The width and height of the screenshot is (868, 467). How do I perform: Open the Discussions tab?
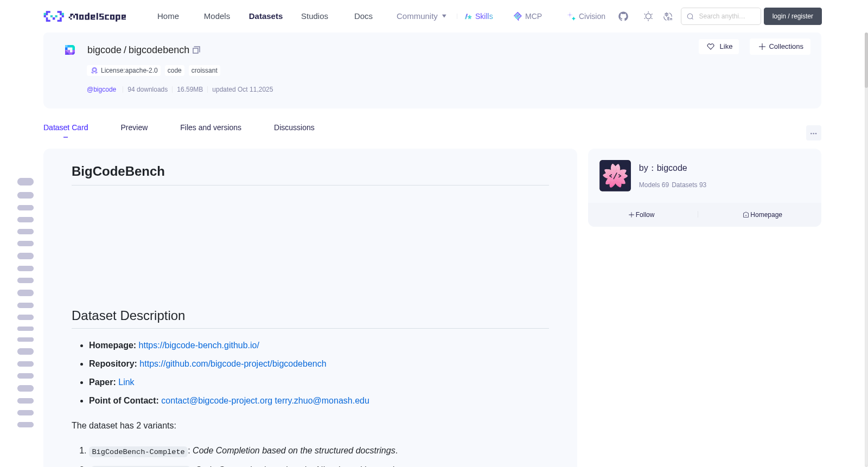tap(294, 127)
